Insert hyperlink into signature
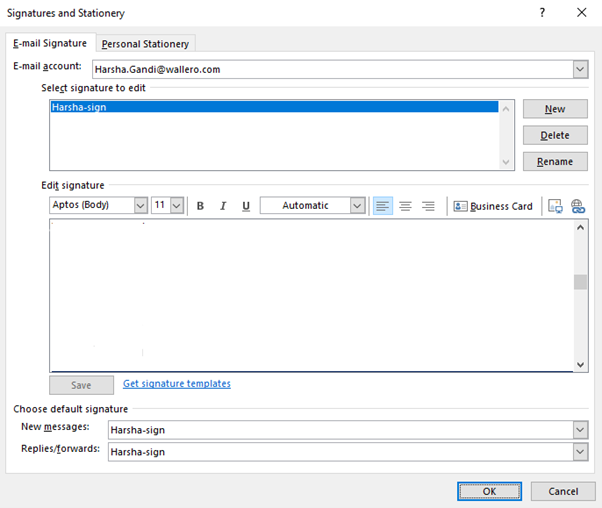Screen dimensions: 602x508 pos(578,206)
